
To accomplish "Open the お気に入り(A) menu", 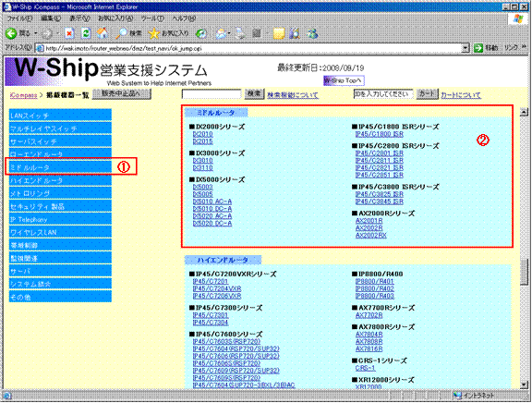I will (x=115, y=18).
